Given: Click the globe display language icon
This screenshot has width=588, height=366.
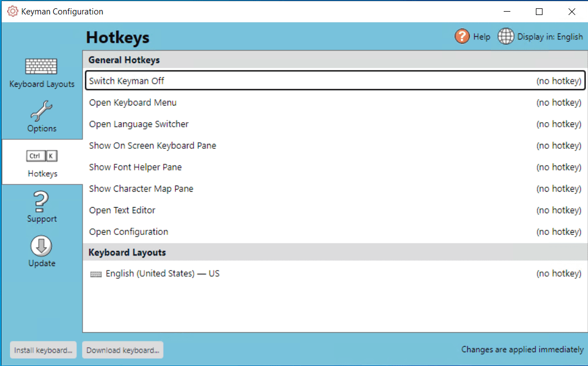Looking at the screenshot, I should click(505, 37).
